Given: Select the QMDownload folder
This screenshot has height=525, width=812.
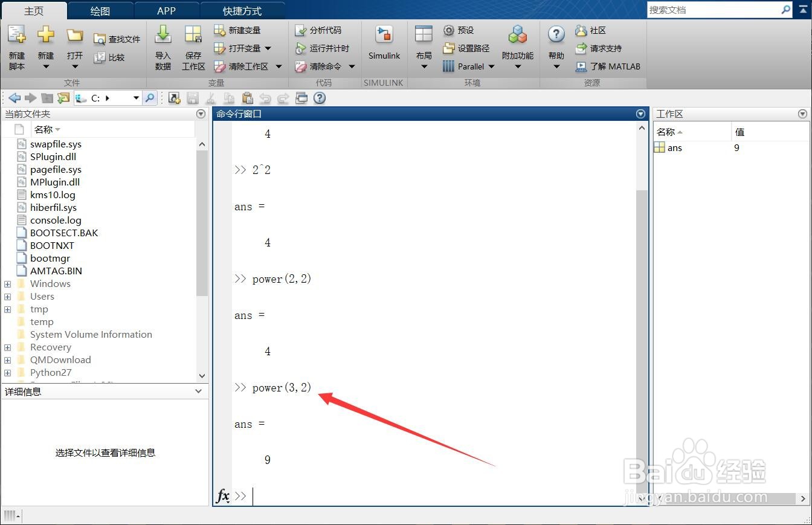Looking at the screenshot, I should point(60,360).
